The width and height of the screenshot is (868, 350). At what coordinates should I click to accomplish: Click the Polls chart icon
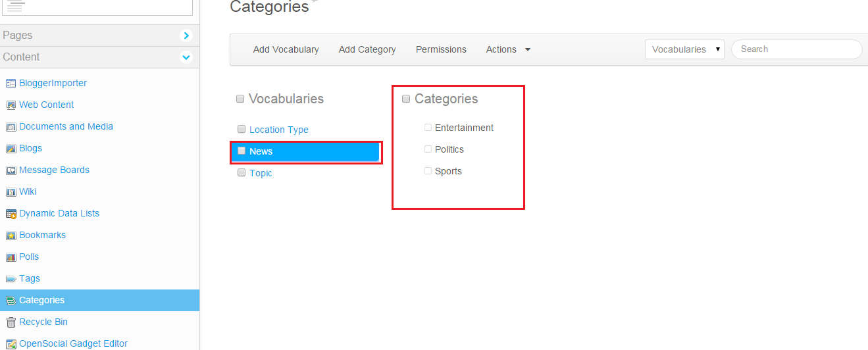tap(11, 257)
